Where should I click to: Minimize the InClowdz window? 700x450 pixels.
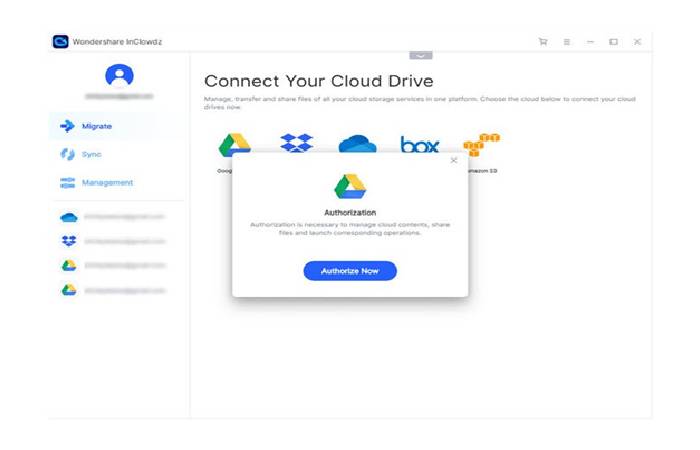point(590,42)
